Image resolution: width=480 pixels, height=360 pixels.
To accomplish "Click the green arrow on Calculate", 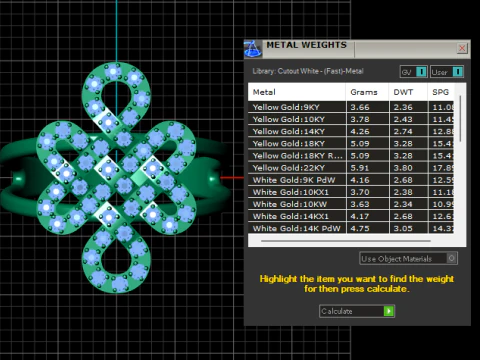I will coord(388,311).
